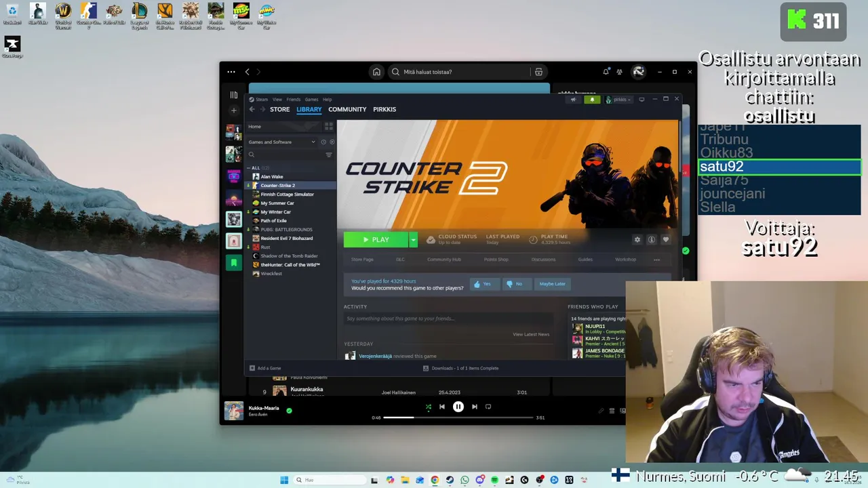Open the Community Hub tab
The image size is (868, 488).
point(443,260)
